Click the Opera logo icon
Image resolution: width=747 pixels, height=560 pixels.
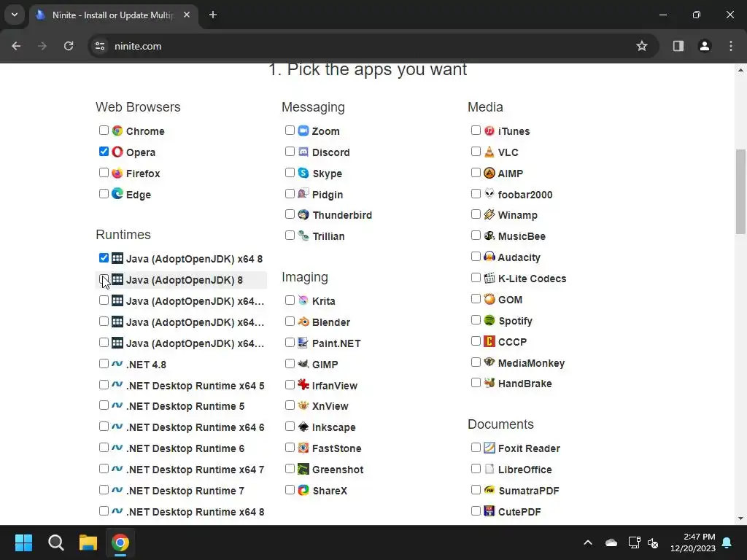(117, 152)
